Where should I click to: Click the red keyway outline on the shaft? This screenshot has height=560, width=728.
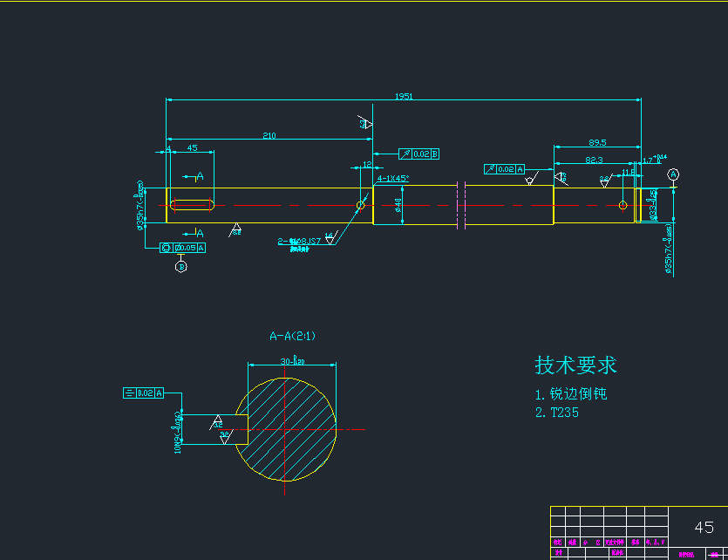click(x=192, y=204)
